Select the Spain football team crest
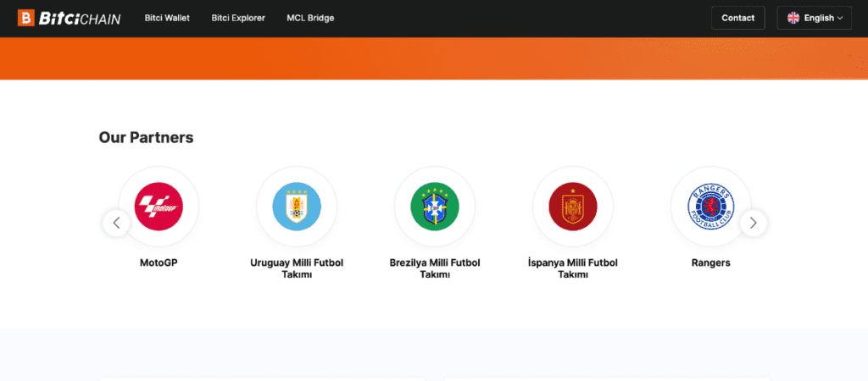Viewport: 868px width, 381px height. [573, 207]
